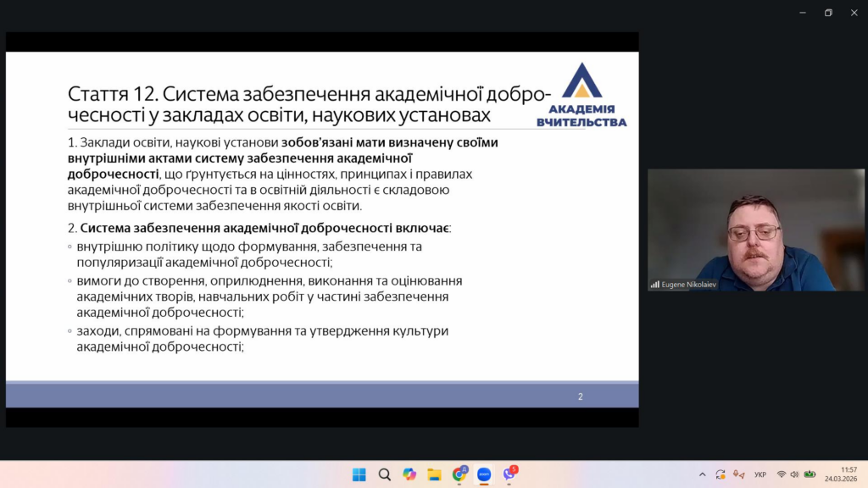The width and height of the screenshot is (868, 488).
Task: Open File Explorer from the taskbar
Action: (x=434, y=474)
